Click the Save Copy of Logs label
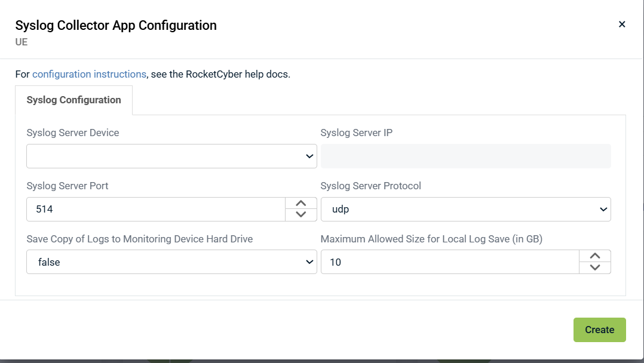The width and height of the screenshot is (644, 363). click(140, 239)
